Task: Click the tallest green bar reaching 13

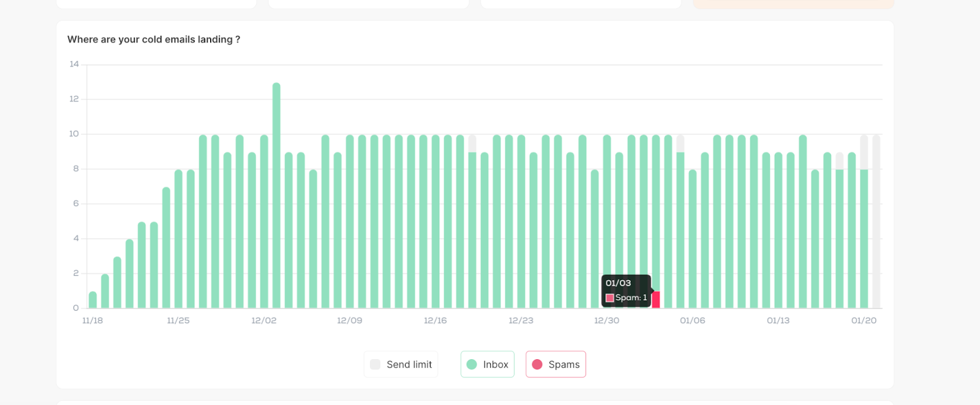Action: click(x=276, y=196)
